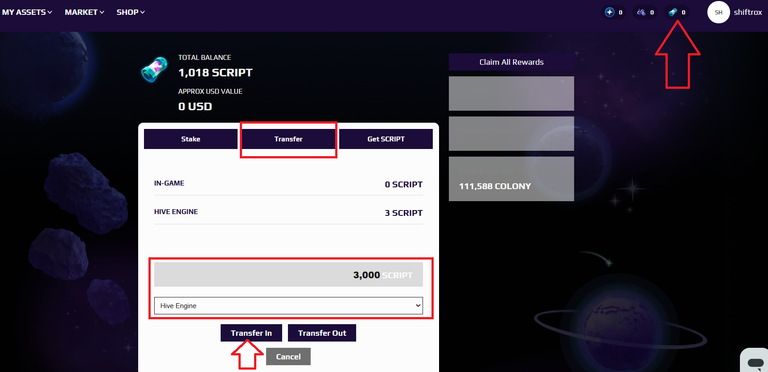Click the SCRIPT capsule icon in top bar
768x372 pixels.
672,12
